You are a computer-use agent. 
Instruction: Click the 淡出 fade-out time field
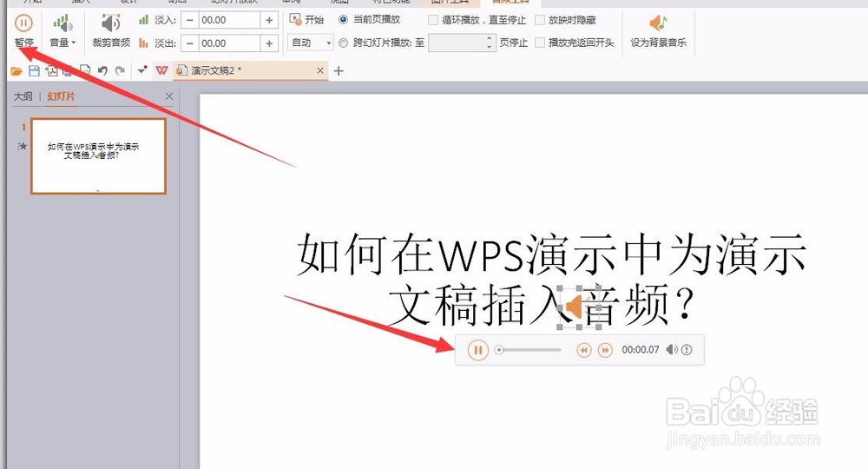click(229, 43)
